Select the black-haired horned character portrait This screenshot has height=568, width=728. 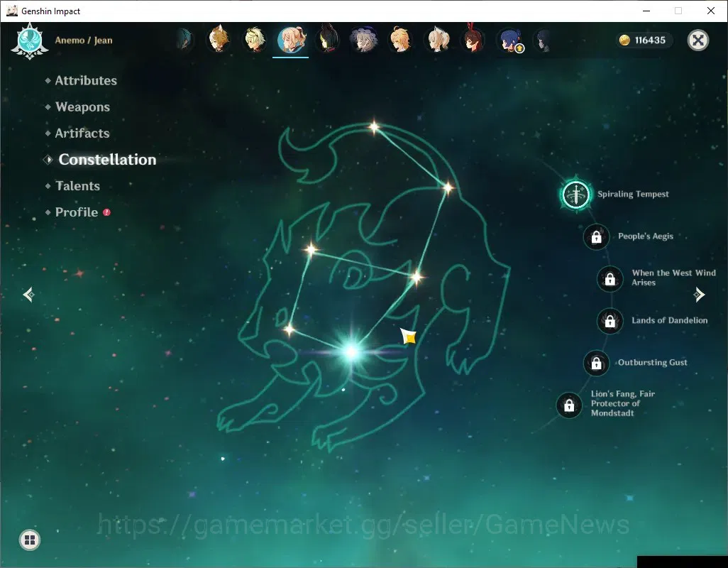pyautogui.click(x=327, y=39)
